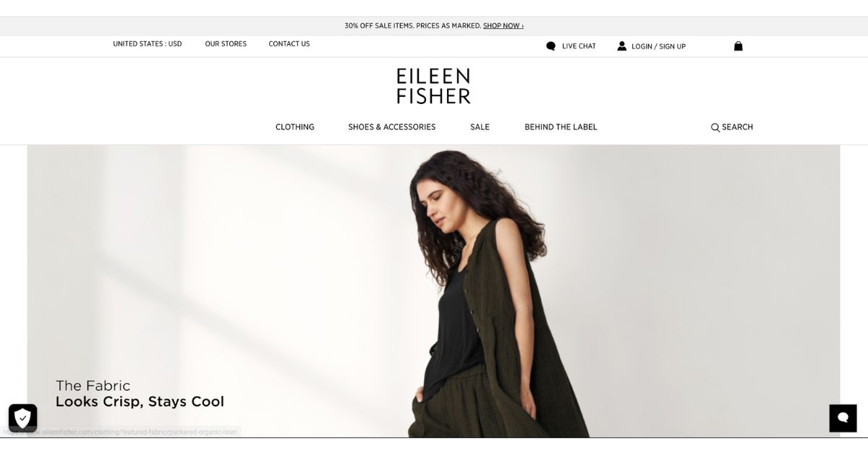Click the Search text label

click(x=737, y=127)
